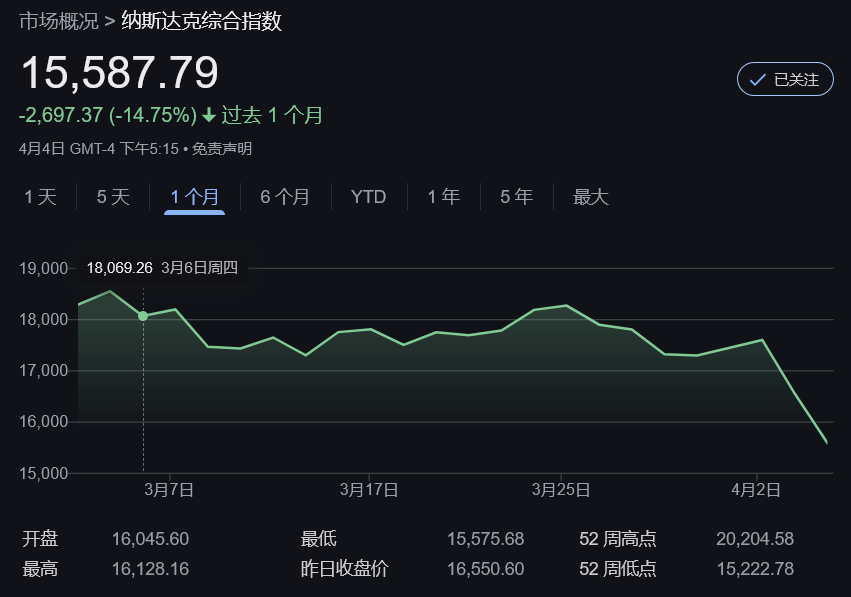Click the 最高 label
Viewport: 851px width, 597px height.
[x=40, y=569]
